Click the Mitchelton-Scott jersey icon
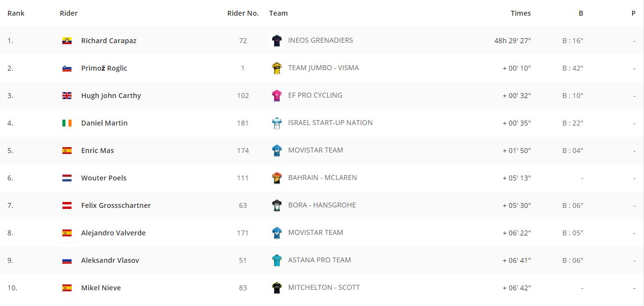 coord(277,288)
